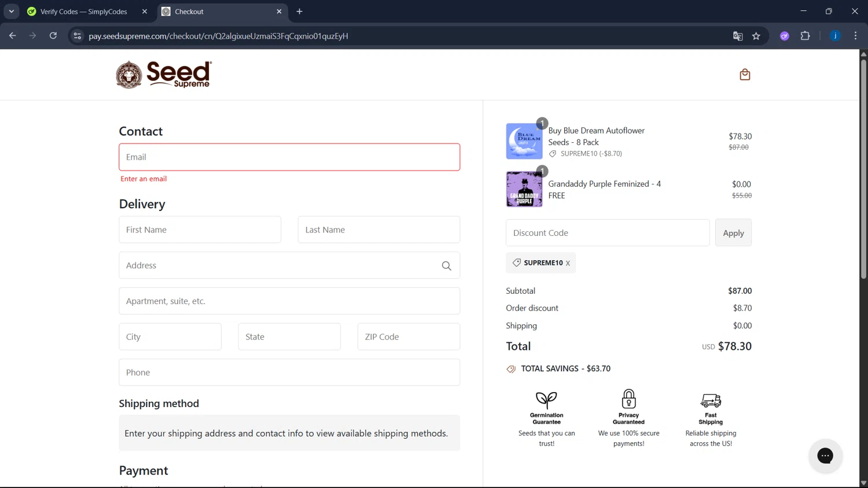
Task: Focus the Discount Code field
Action: [608, 233]
